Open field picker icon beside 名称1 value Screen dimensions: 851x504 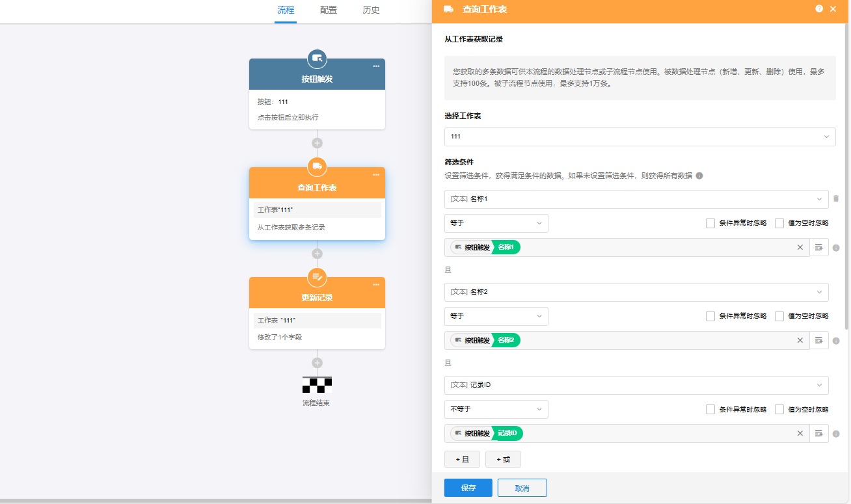tap(819, 247)
